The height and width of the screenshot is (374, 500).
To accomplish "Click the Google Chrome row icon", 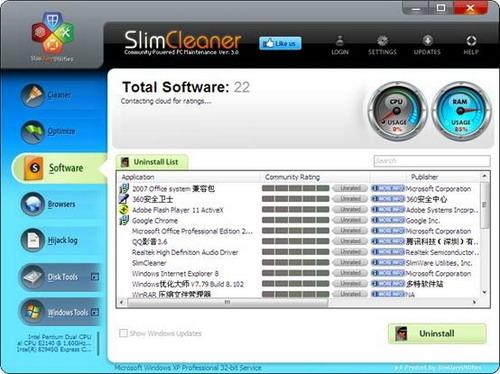I will pos(124,220).
